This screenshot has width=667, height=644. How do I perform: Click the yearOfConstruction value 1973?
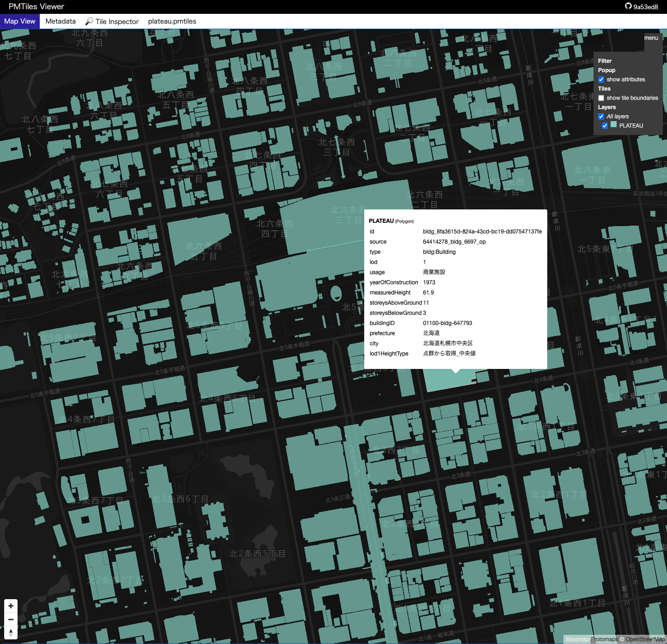429,282
